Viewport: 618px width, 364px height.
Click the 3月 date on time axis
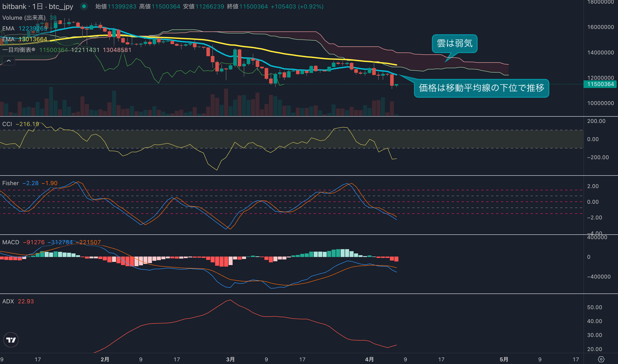pos(230,359)
